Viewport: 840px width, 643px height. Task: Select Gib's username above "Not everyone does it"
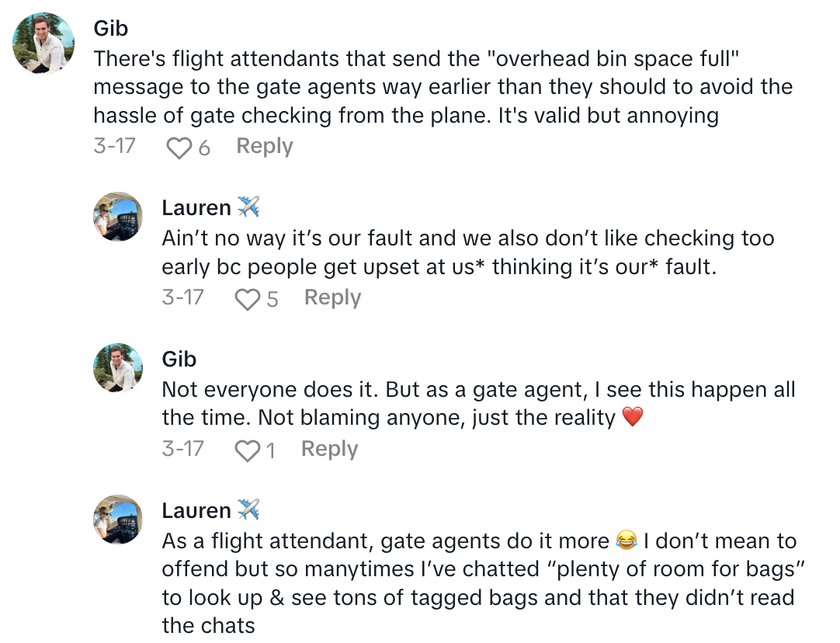pos(179,359)
